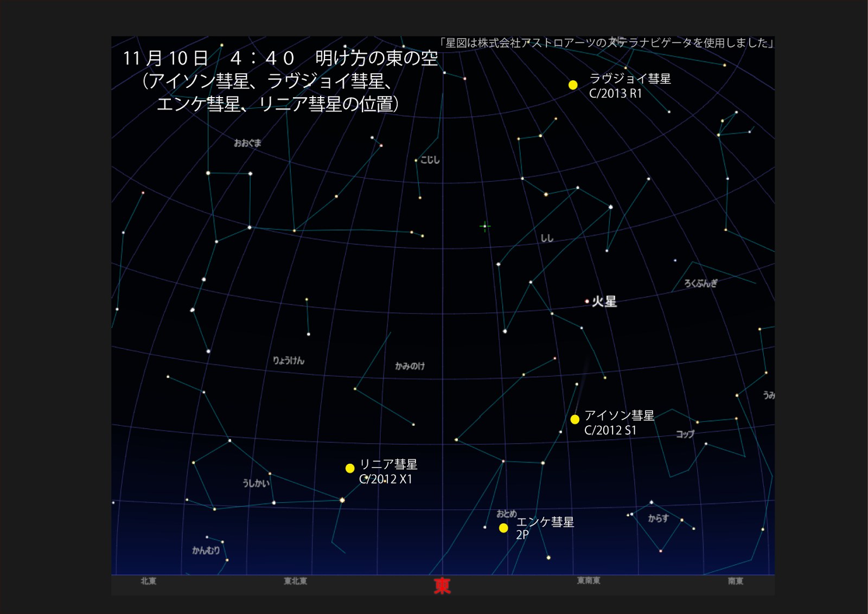
Task: Click the からす constellation label
Action: (658, 519)
